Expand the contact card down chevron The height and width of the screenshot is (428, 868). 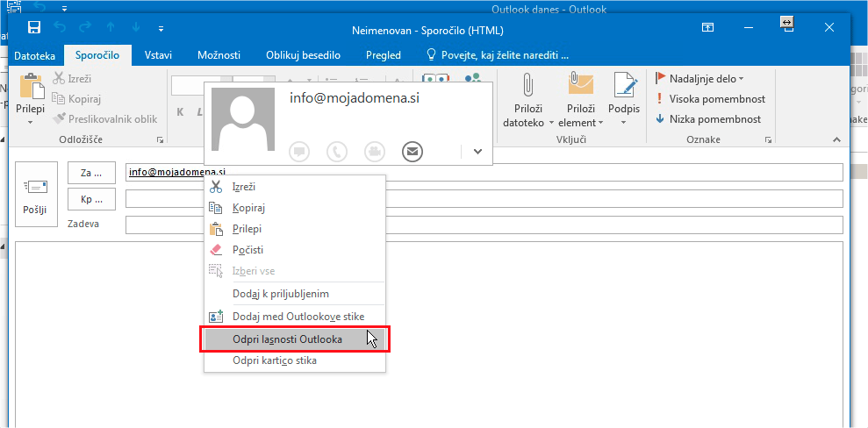(x=477, y=151)
